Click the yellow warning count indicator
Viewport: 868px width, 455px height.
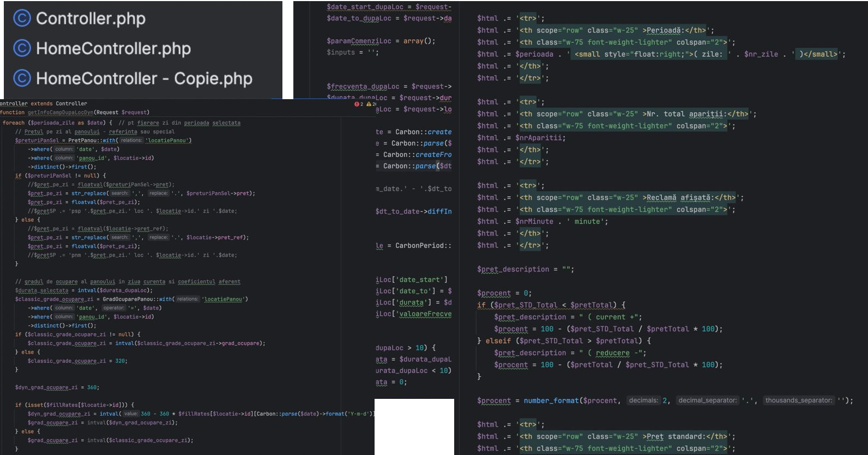(370, 104)
